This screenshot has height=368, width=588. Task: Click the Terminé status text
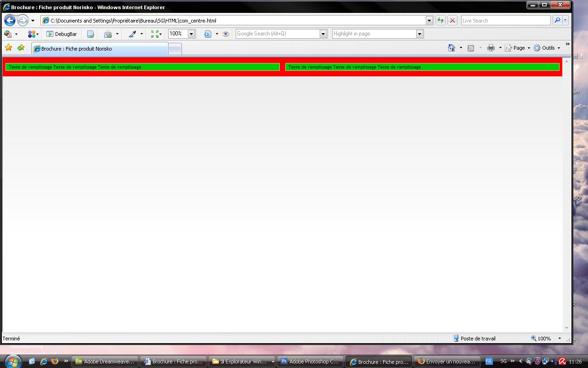tap(11, 339)
